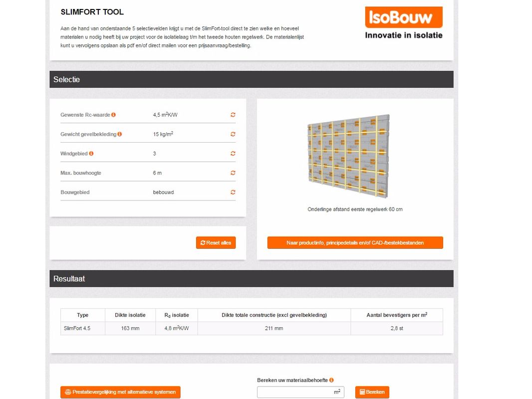Click the Bereken button

click(372, 392)
